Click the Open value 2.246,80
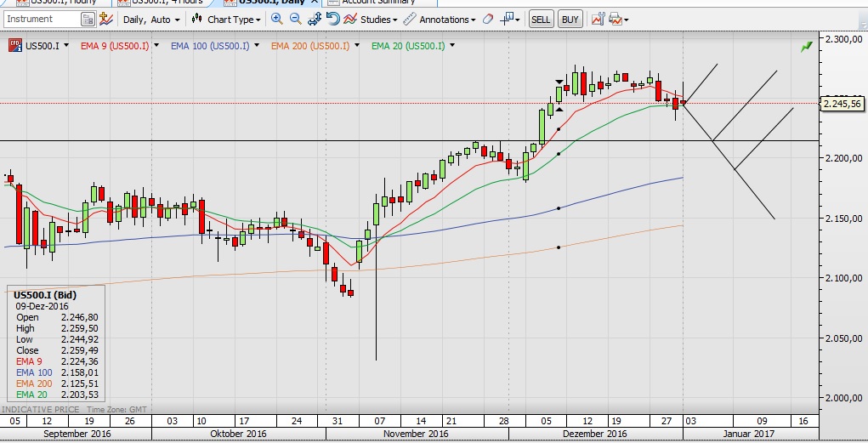 [x=80, y=317]
